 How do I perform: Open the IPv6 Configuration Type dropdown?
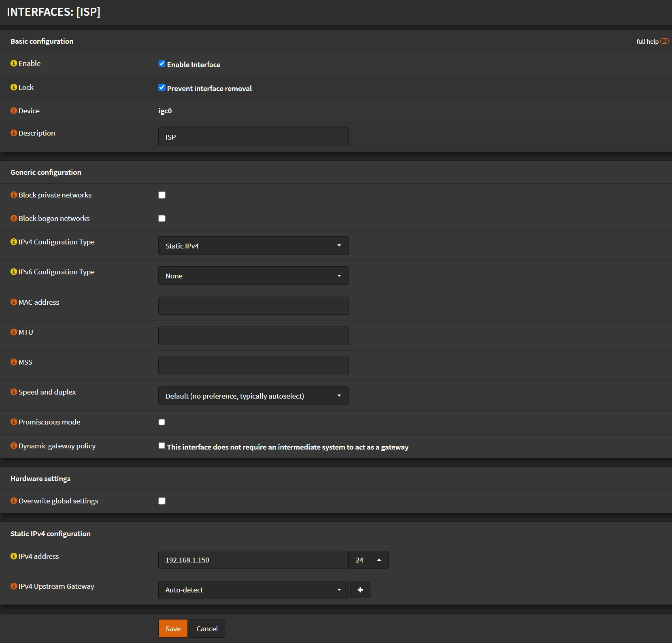pos(253,276)
